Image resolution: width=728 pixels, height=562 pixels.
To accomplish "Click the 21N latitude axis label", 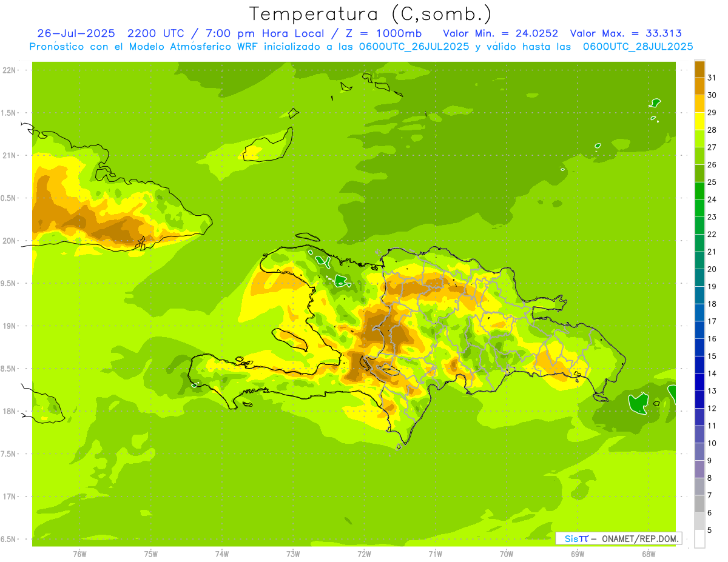I will pos(10,156).
